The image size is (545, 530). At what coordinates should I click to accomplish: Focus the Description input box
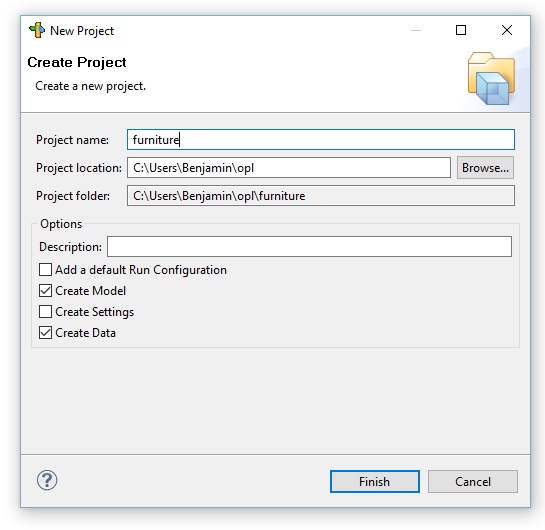[309, 247]
